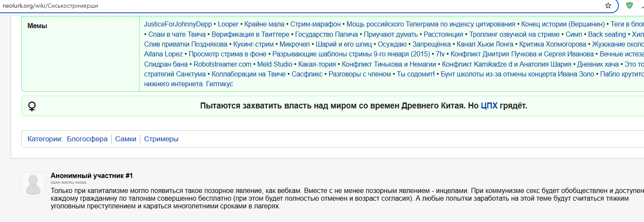Screen dimensions: 644x222
Task: Open Бунт школоты из-за отмены концерта Ивана Золо
Action: (x=517, y=74)
